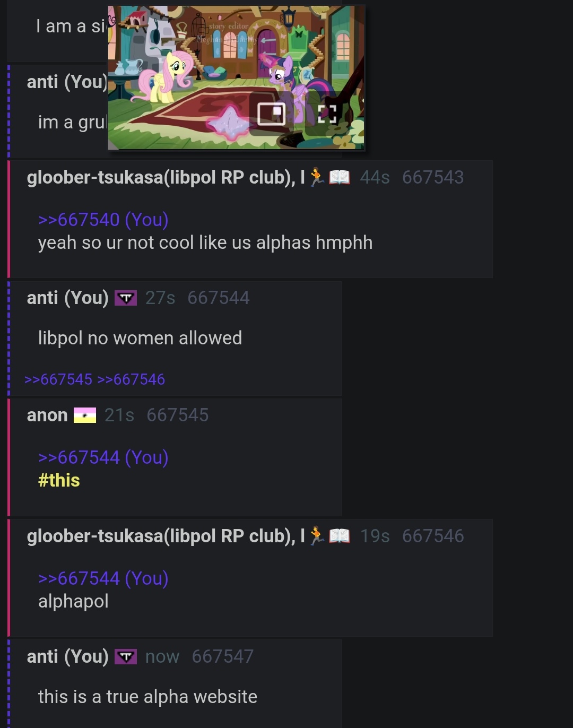Click post number 667545
This screenshot has height=728, width=573.
point(178,415)
